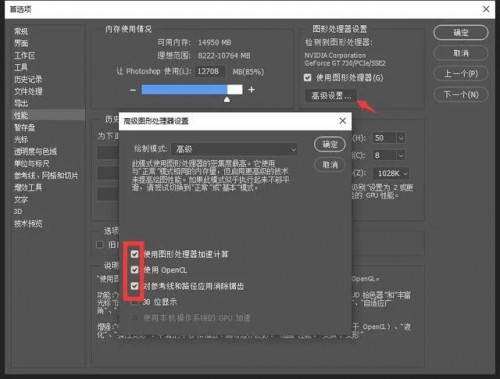Screen dimensions: 500x379
Task: Click the Photoshop memory field 12708
Action: 210,71
